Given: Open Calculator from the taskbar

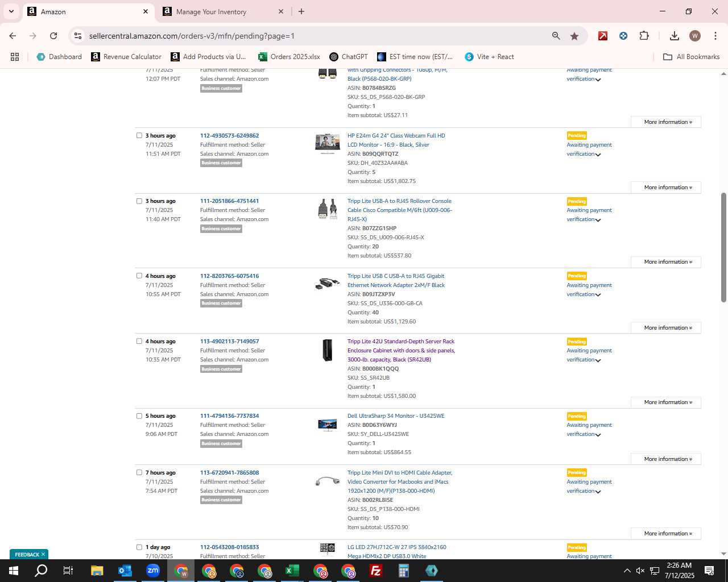Looking at the screenshot, I should click(404, 571).
